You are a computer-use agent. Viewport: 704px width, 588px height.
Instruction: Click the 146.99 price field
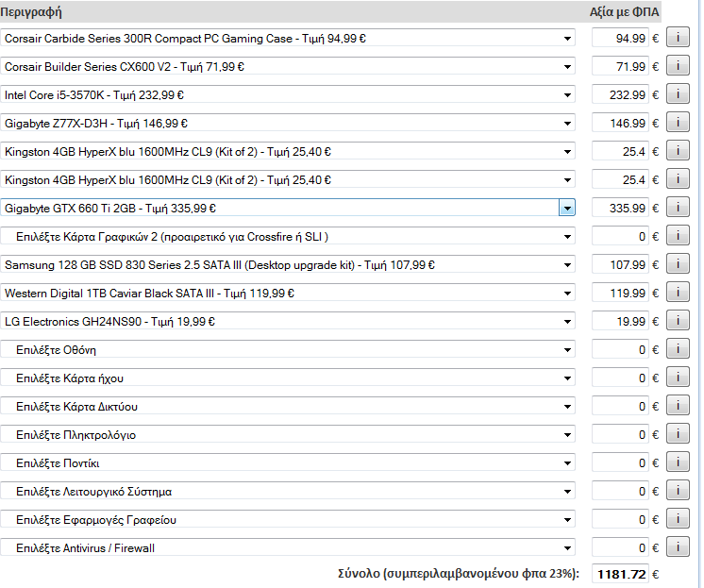tap(620, 123)
